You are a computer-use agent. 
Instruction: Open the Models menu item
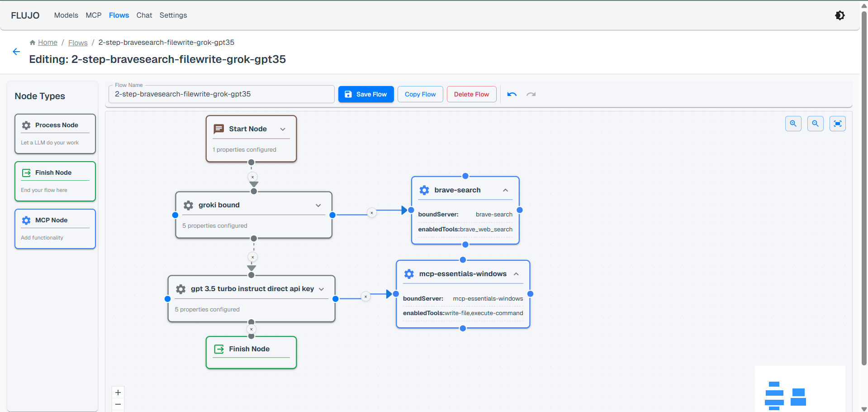66,15
